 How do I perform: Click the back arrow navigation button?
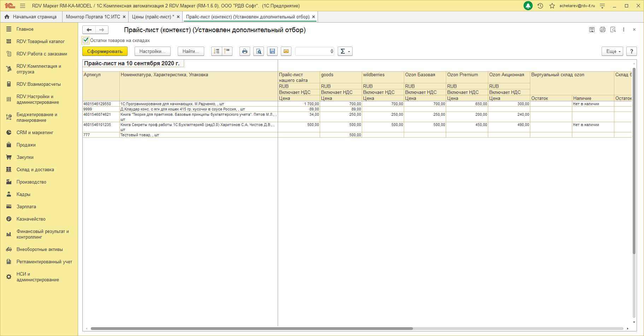coord(89,30)
